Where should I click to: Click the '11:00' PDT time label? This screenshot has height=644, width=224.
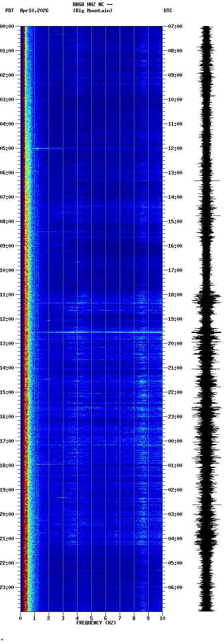[7, 295]
